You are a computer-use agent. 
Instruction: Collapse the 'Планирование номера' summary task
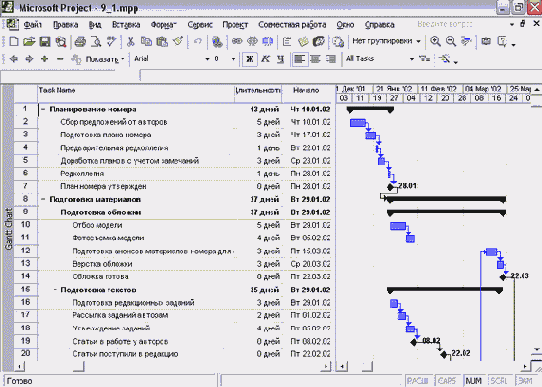(x=43, y=110)
